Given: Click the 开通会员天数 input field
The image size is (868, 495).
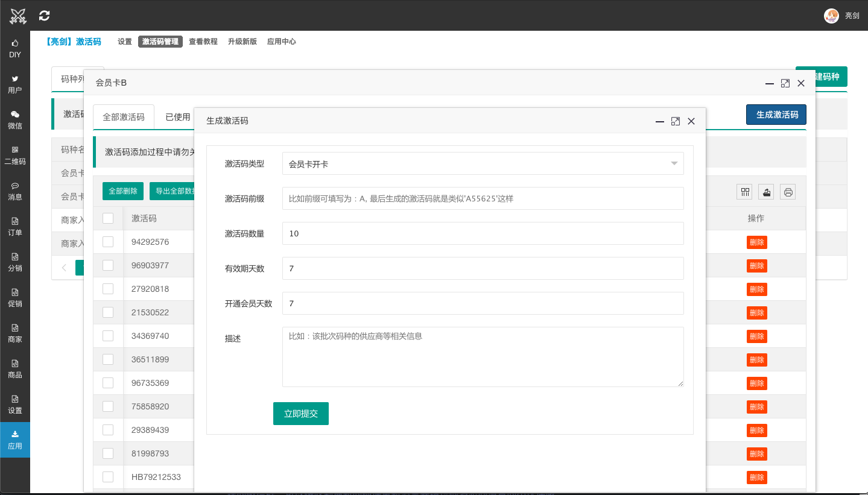Looking at the screenshot, I should click(x=483, y=303).
